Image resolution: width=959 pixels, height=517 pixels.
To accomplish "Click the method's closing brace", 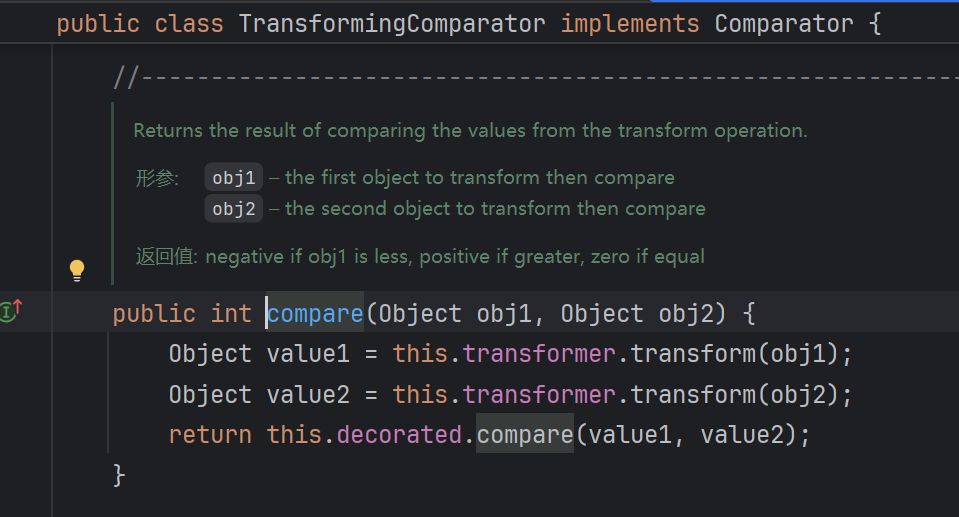I will pyautogui.click(x=120, y=474).
